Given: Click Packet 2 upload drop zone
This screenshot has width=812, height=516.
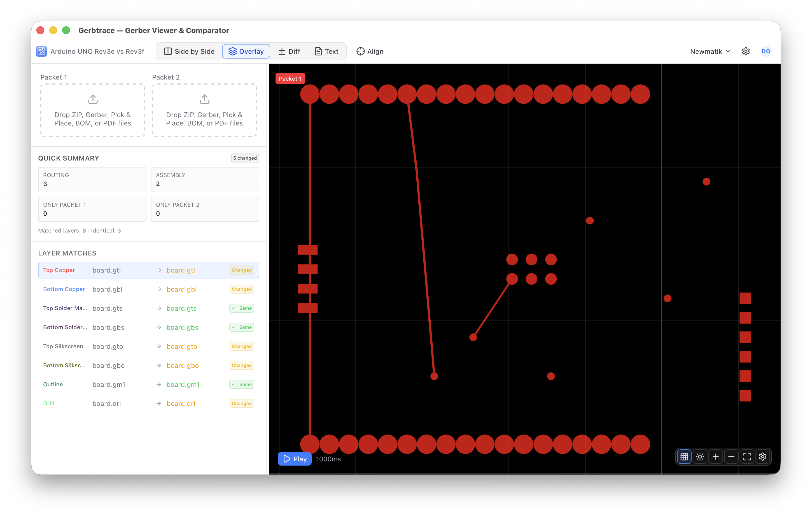Looking at the screenshot, I should click(204, 110).
